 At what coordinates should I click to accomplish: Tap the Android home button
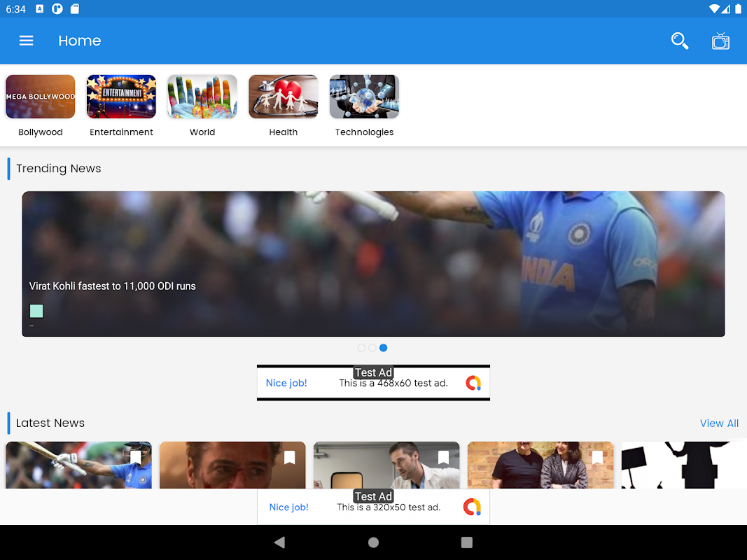374,542
